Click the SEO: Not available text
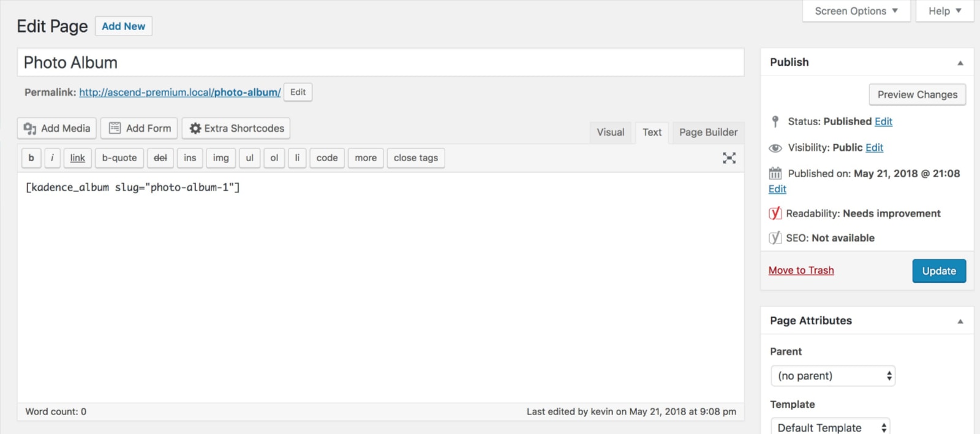This screenshot has width=980, height=434. 830,238
